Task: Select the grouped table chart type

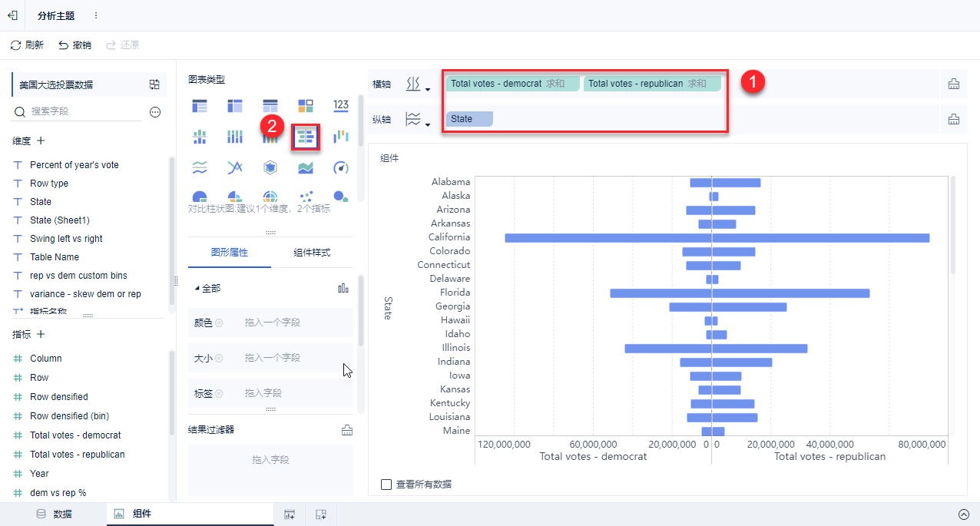Action: [200, 105]
